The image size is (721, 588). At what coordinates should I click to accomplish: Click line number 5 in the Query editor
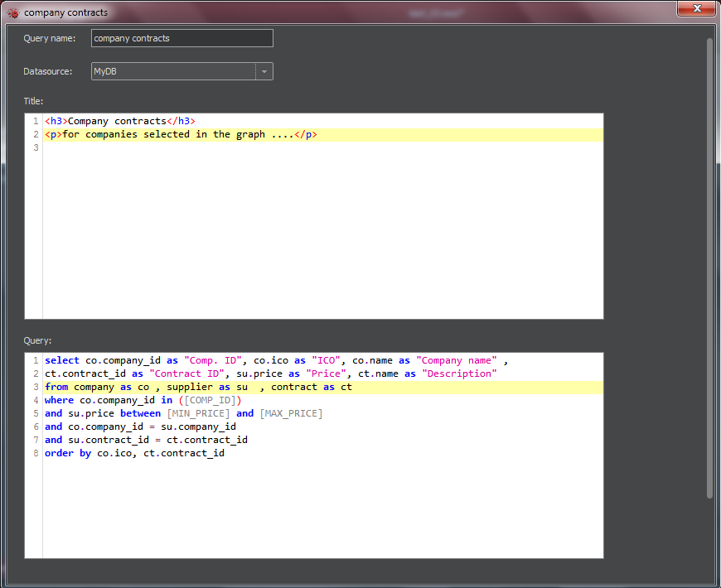click(35, 413)
